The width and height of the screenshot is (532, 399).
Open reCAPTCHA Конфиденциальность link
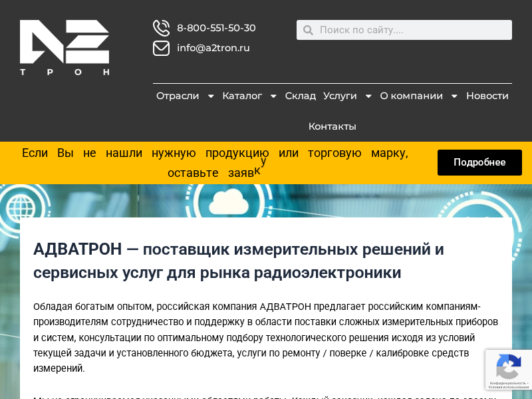[507, 383]
